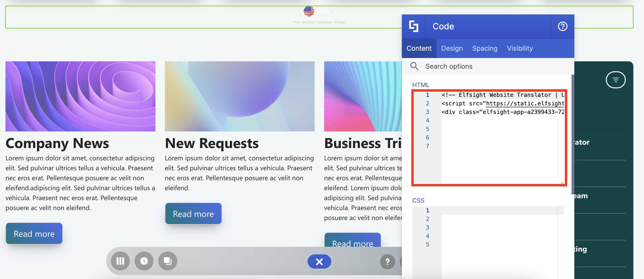Open the history clock icon
644x279 pixels.
[144, 261]
